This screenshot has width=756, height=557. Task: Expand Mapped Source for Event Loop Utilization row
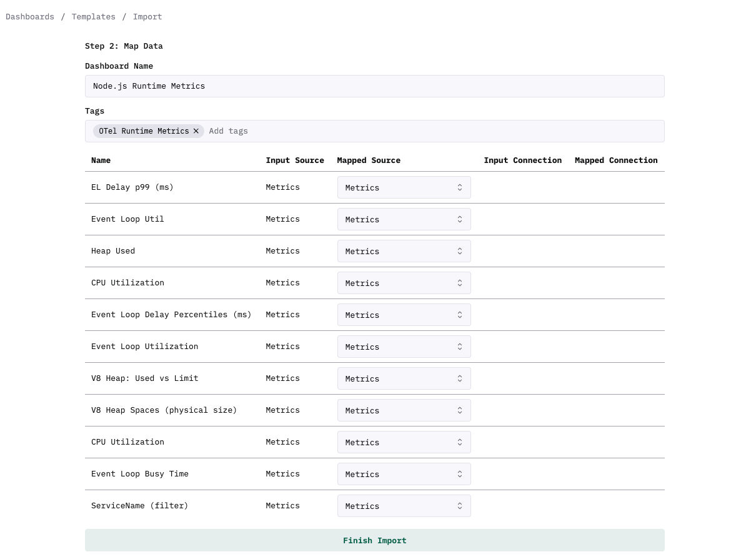[404, 347]
